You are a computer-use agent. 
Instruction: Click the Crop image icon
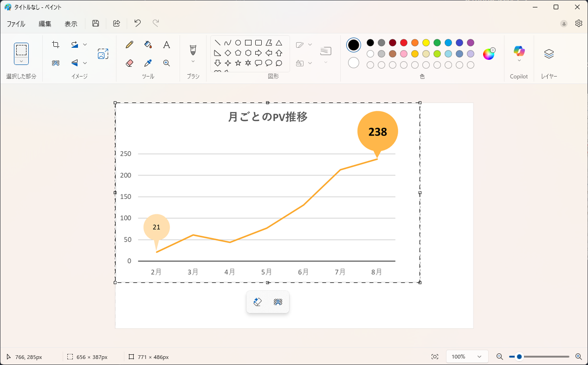coord(56,45)
